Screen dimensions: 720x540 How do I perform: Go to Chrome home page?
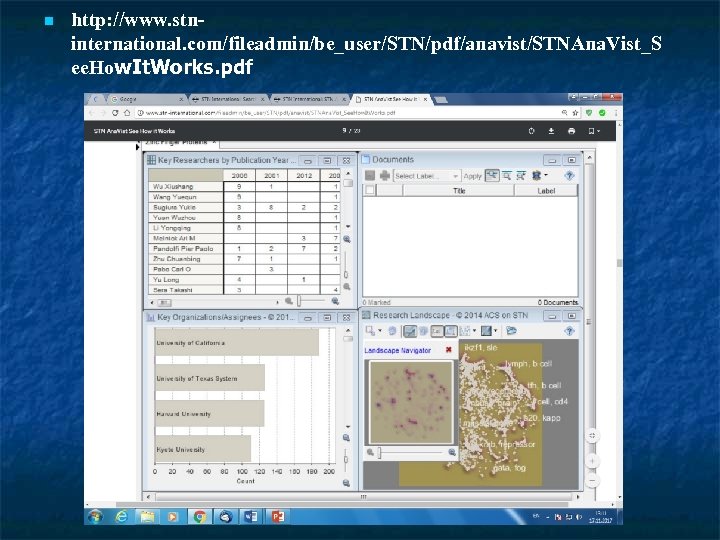(x=127, y=112)
